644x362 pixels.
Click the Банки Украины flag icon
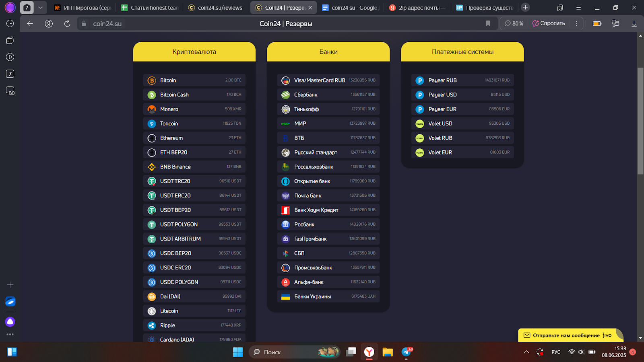285,297
